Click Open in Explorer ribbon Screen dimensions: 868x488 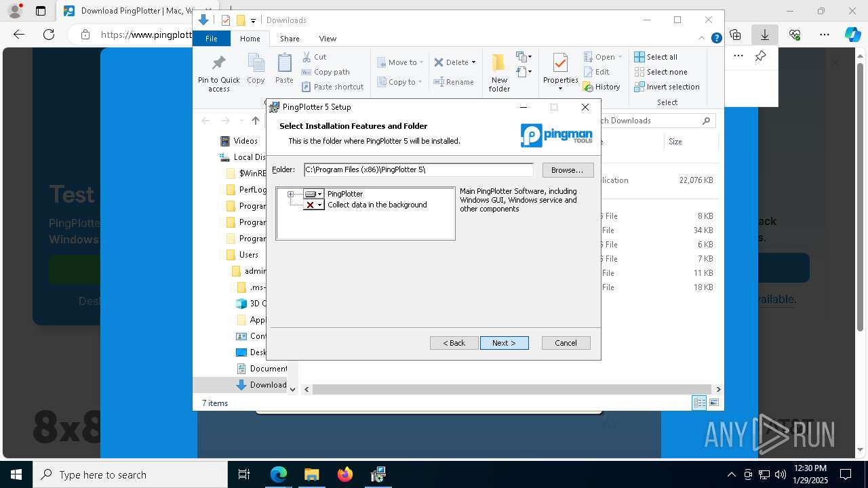point(602,57)
